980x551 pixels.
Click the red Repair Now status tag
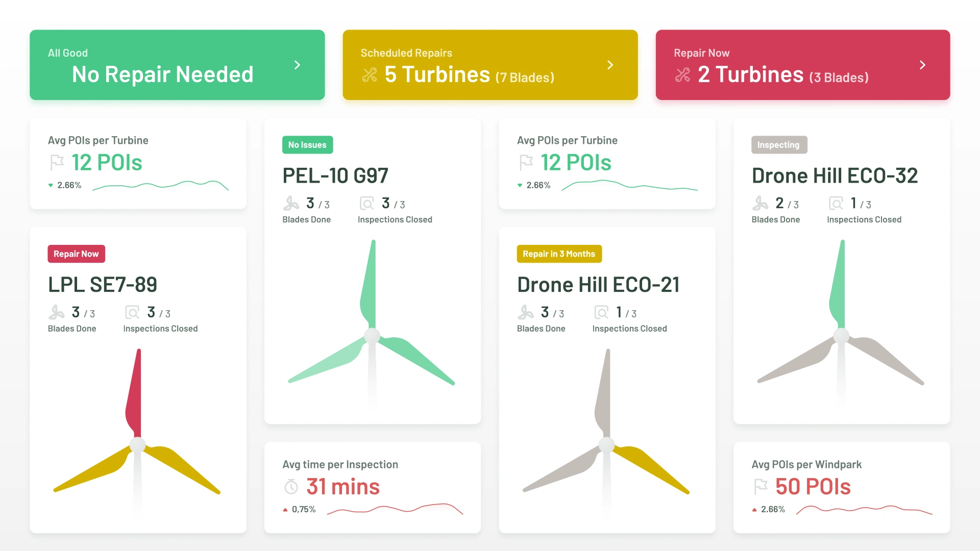(x=76, y=254)
